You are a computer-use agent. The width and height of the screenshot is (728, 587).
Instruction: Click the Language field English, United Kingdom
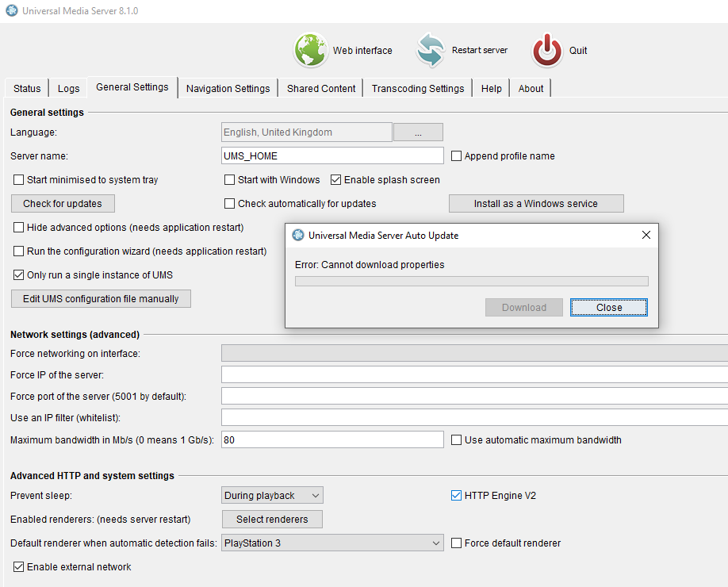point(306,132)
